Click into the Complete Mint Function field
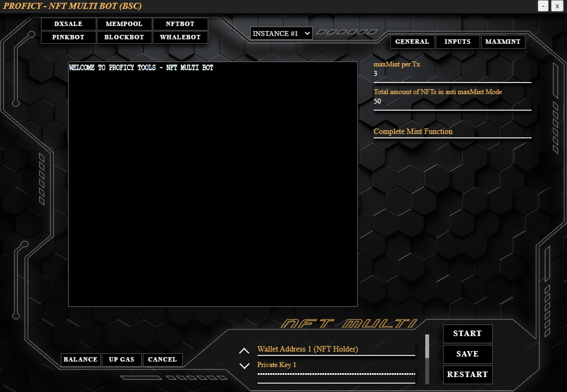 [x=452, y=131]
